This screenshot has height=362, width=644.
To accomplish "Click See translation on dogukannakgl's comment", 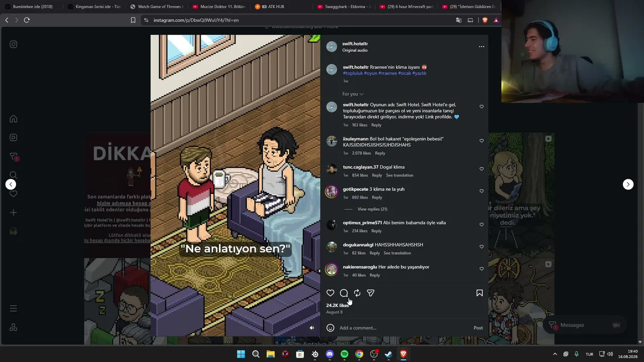I will (397, 253).
